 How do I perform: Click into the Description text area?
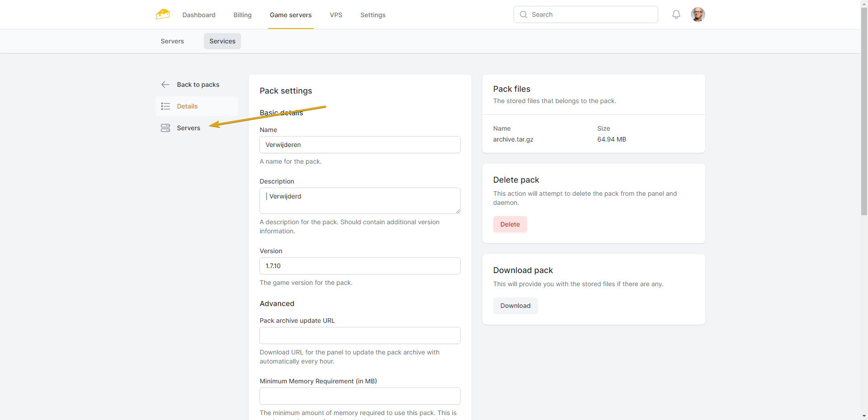(x=360, y=201)
